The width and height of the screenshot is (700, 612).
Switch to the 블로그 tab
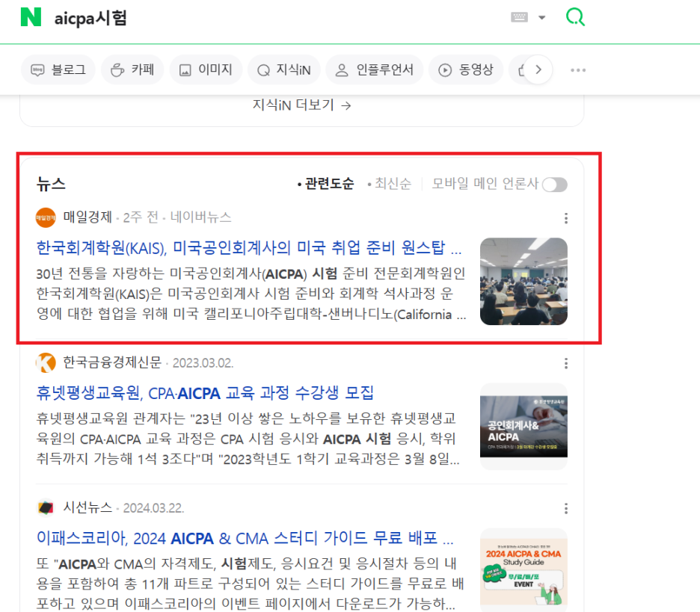tap(58, 69)
